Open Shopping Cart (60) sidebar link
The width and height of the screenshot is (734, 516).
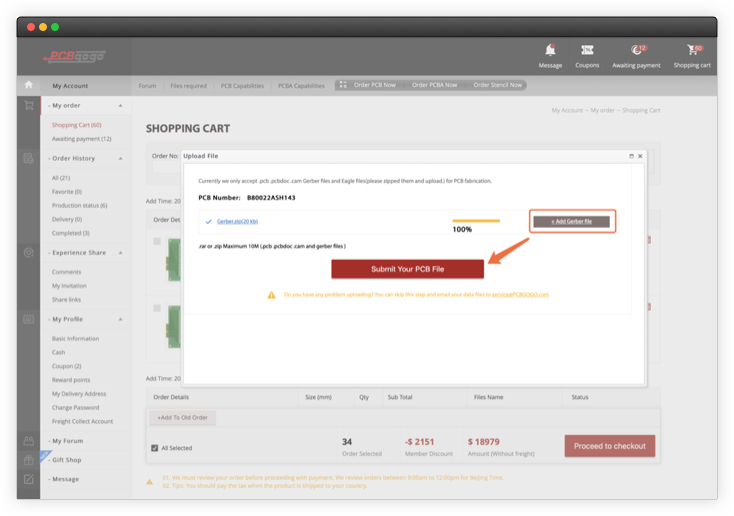(x=76, y=125)
